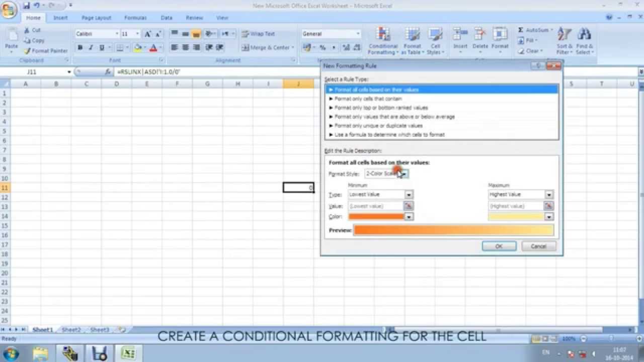This screenshot has height=362, width=644.
Task: Activate the Format Painter brush
Action: point(27,51)
